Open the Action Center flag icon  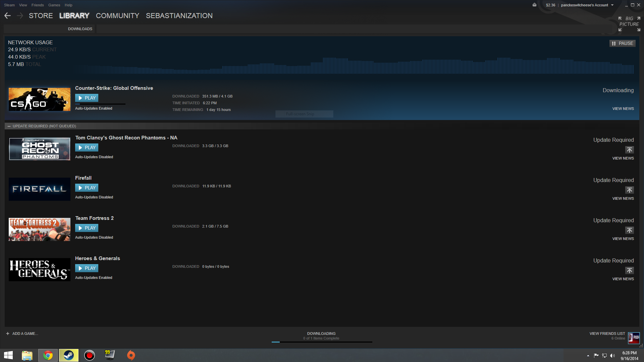coord(596,356)
